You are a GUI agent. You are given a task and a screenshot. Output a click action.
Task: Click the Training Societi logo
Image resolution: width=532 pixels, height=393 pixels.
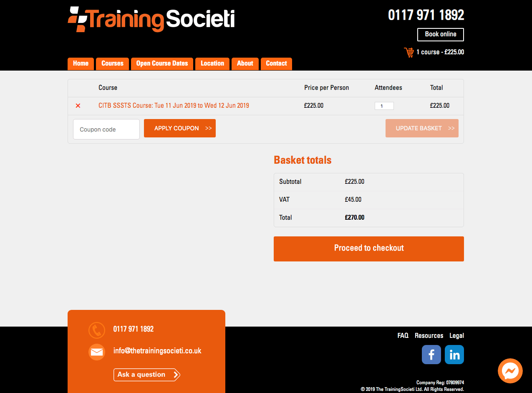click(151, 19)
